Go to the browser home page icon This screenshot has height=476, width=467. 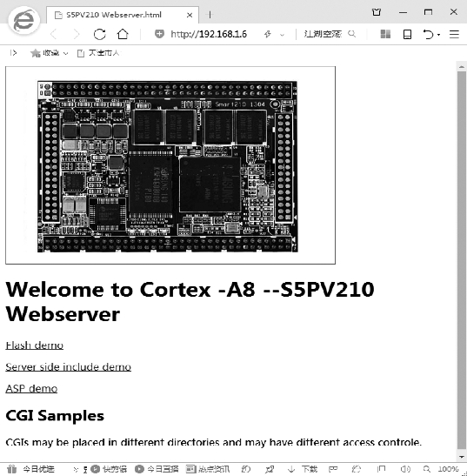coord(123,34)
